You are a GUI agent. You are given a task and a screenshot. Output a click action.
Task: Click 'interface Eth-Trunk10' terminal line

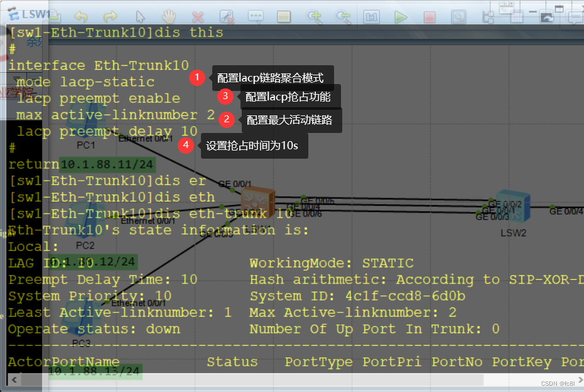point(99,65)
